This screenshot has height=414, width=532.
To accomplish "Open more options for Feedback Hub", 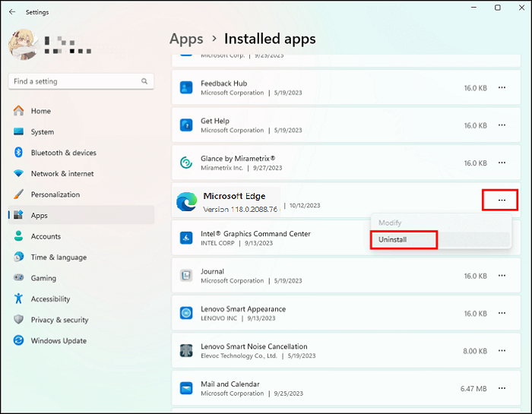I will point(502,88).
